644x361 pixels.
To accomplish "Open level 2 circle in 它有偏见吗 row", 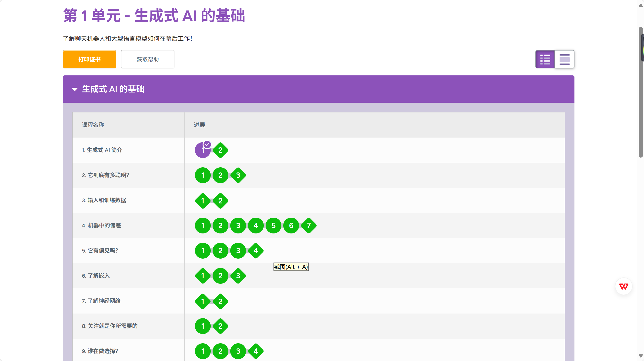I will [220, 250].
